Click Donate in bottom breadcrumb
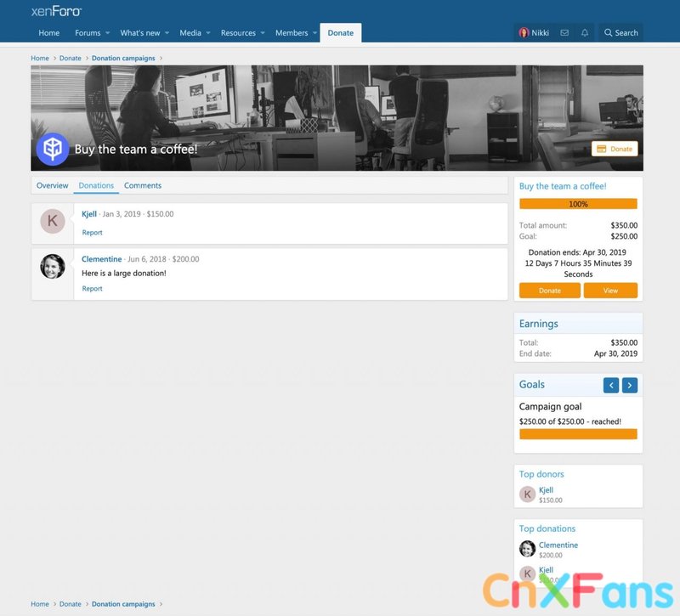Image resolution: width=680 pixels, height=616 pixels. pyautogui.click(x=71, y=604)
